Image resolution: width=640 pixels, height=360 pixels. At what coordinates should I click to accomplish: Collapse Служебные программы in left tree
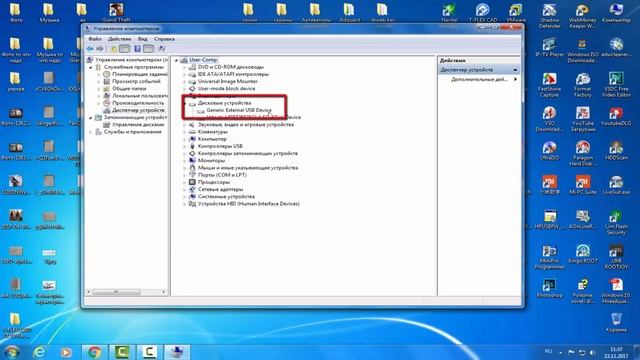(x=91, y=67)
